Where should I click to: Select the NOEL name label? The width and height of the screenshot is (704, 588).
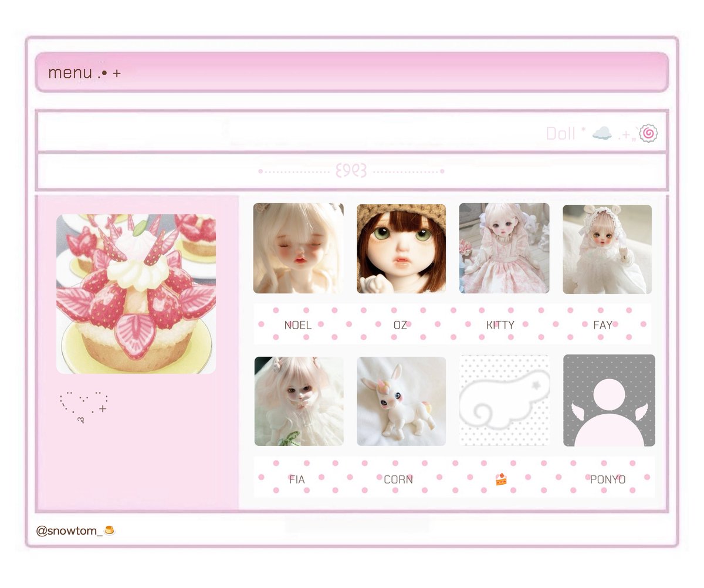point(298,325)
